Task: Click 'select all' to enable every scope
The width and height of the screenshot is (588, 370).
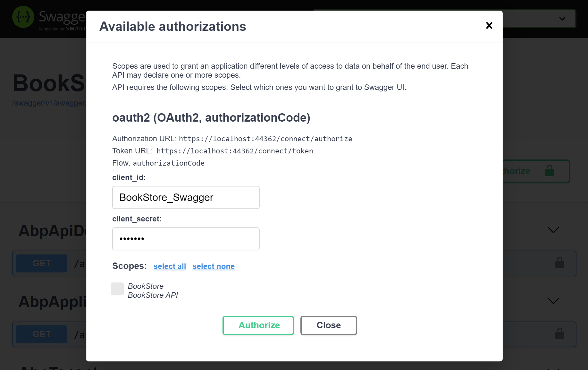Action: point(170,266)
